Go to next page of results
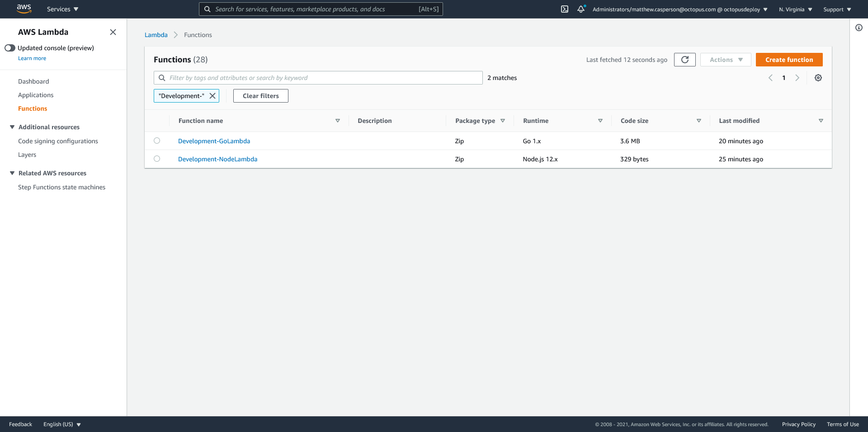 point(797,78)
